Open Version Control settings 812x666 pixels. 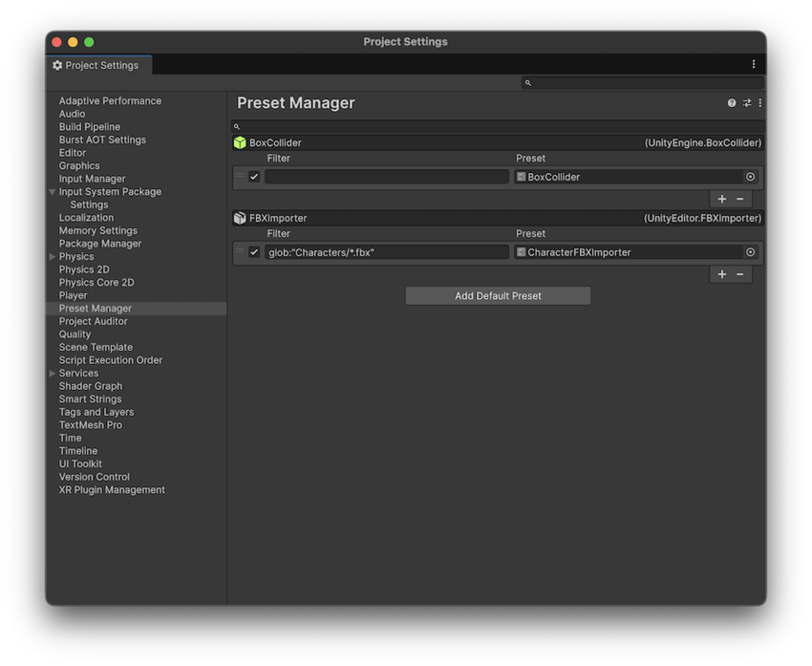[95, 477]
